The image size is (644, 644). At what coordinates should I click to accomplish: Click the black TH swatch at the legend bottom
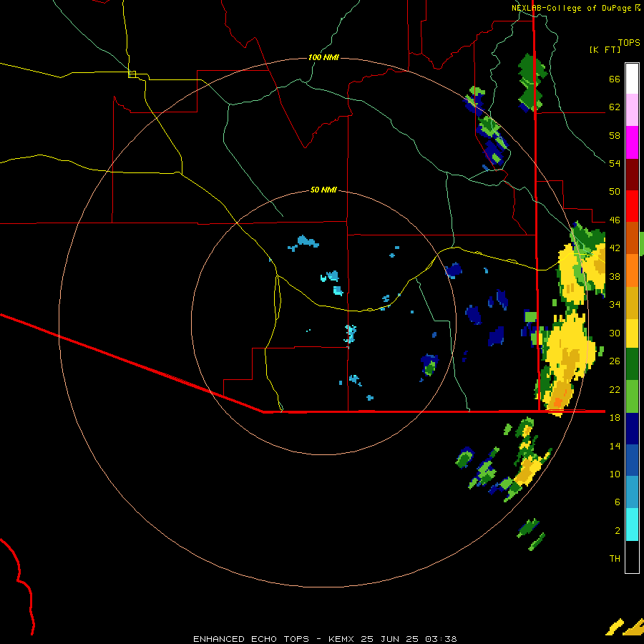[x=632, y=557]
